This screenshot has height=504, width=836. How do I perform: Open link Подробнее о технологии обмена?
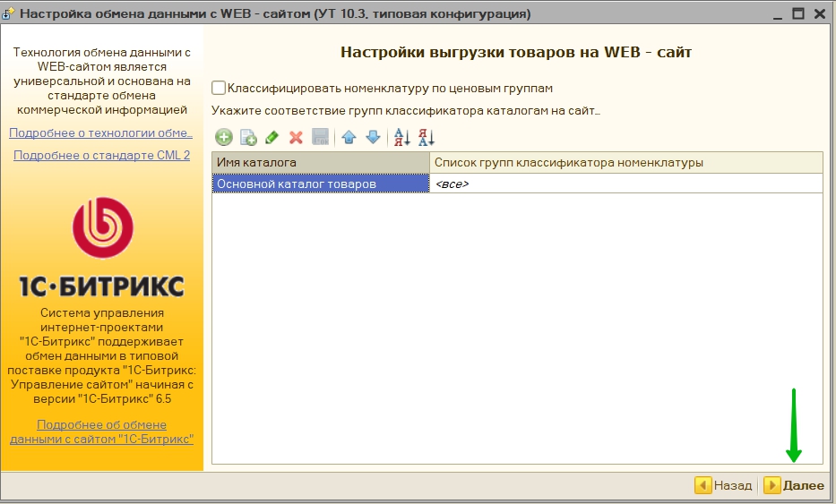coord(100,133)
